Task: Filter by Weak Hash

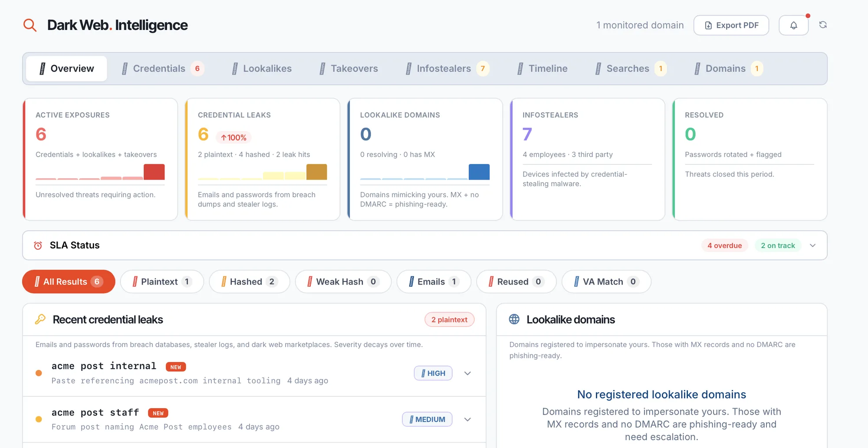Action: (x=343, y=281)
